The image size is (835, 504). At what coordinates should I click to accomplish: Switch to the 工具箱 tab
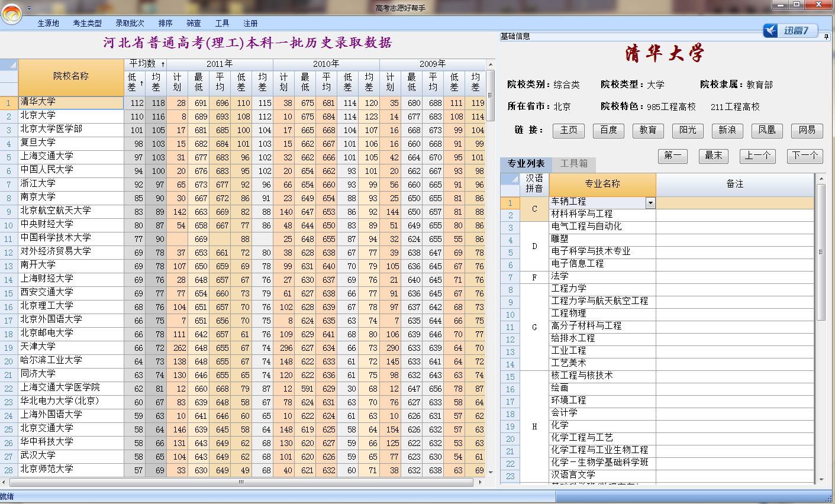(x=574, y=163)
